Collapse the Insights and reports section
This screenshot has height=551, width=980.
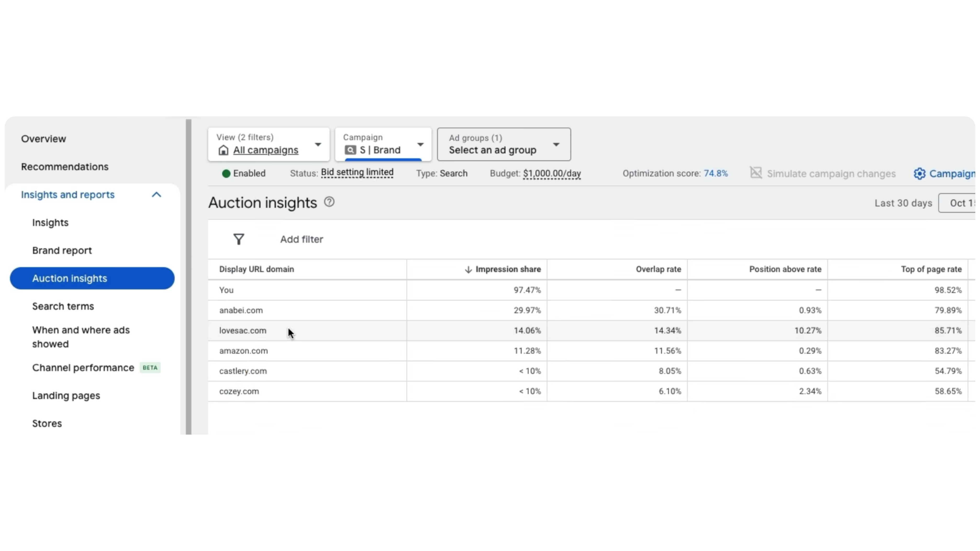pos(156,195)
